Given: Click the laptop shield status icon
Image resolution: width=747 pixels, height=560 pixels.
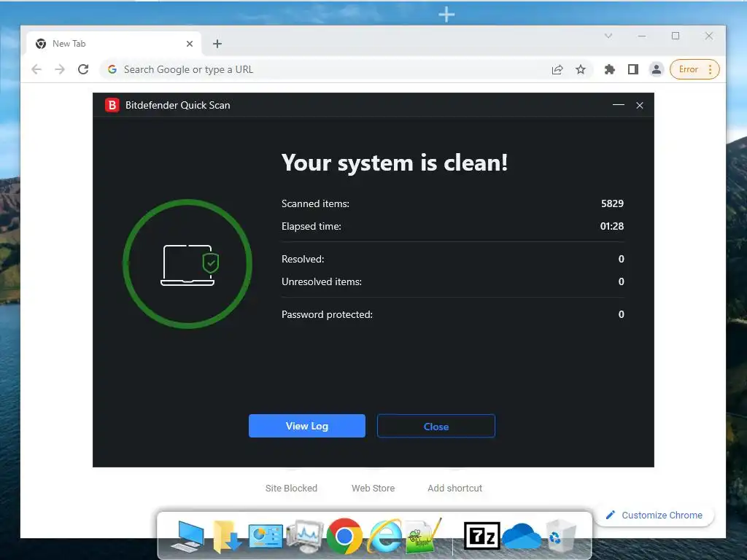Looking at the screenshot, I should click(190, 265).
